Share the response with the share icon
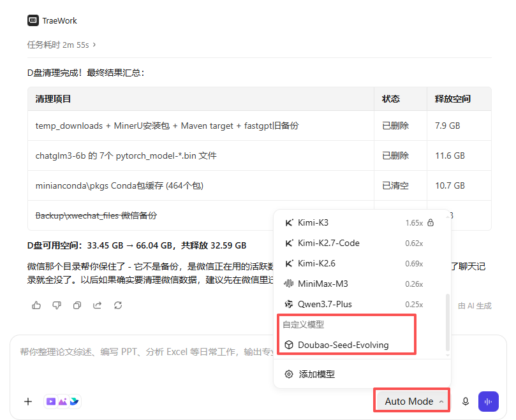The image size is (516, 420). tap(98, 305)
